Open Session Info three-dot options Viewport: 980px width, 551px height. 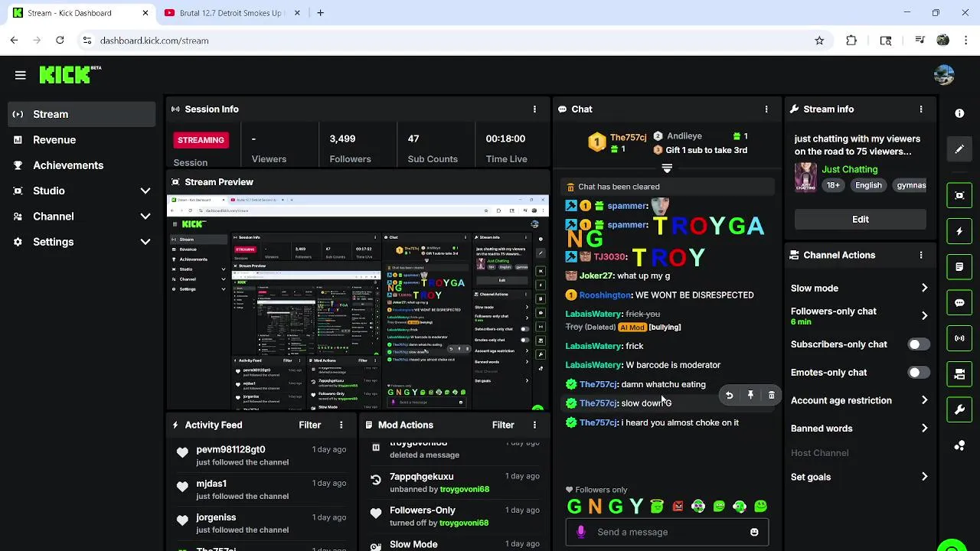click(534, 109)
